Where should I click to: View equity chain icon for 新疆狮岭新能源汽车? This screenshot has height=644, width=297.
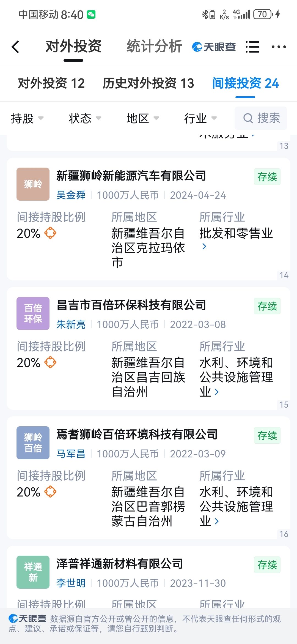click(50, 233)
